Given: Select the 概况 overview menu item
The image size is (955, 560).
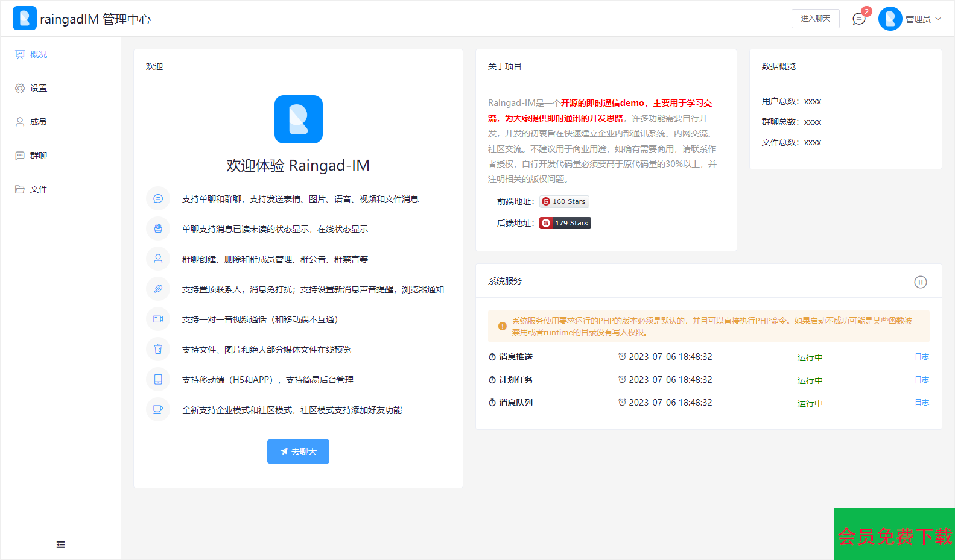Looking at the screenshot, I should 38,54.
